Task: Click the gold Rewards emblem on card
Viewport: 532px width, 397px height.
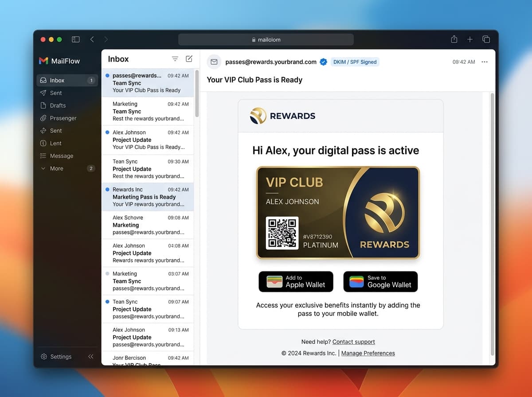Action: coord(384,213)
